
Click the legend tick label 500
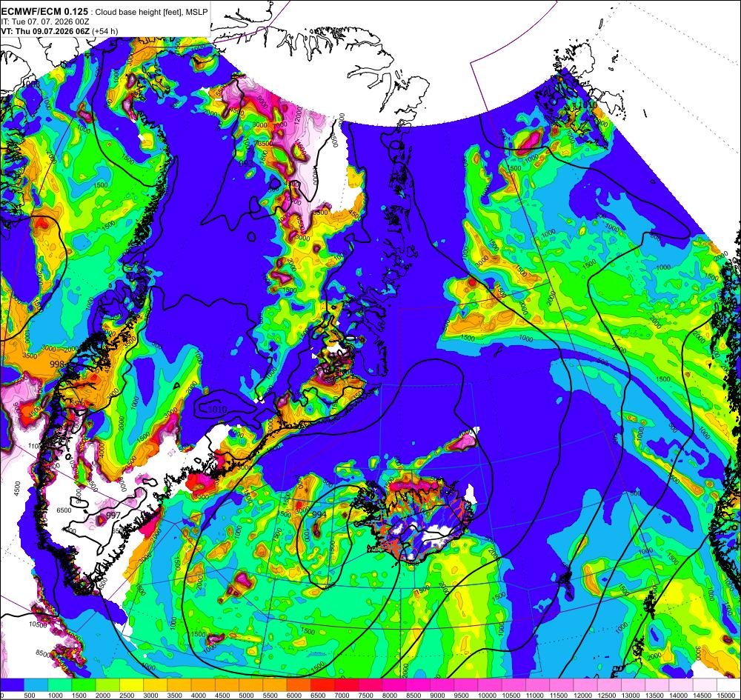pyautogui.click(x=30, y=695)
